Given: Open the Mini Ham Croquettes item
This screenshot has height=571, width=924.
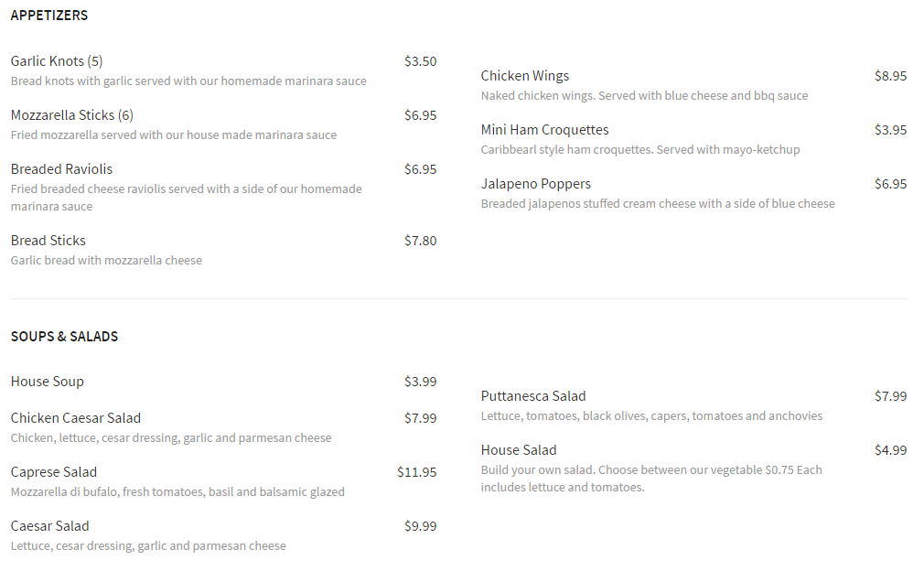Looking at the screenshot, I should [x=545, y=130].
